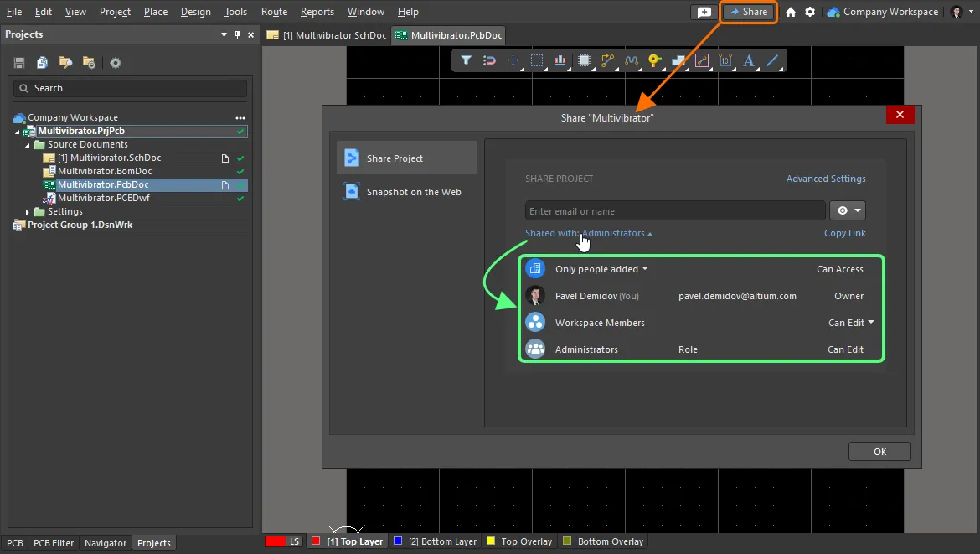The height and width of the screenshot is (554, 980).
Task: Select the move objects crosshair tool
Action: point(513,60)
